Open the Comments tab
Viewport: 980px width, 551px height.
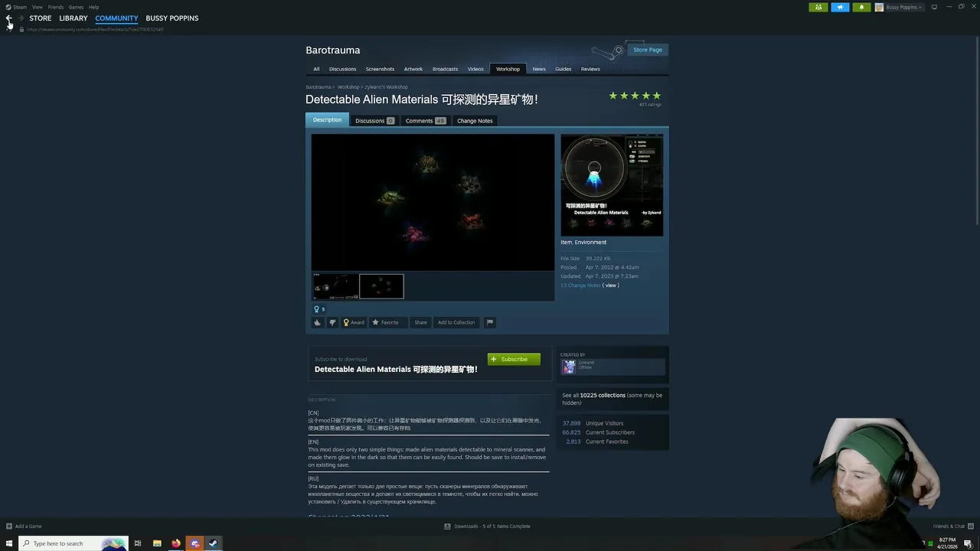[425, 121]
